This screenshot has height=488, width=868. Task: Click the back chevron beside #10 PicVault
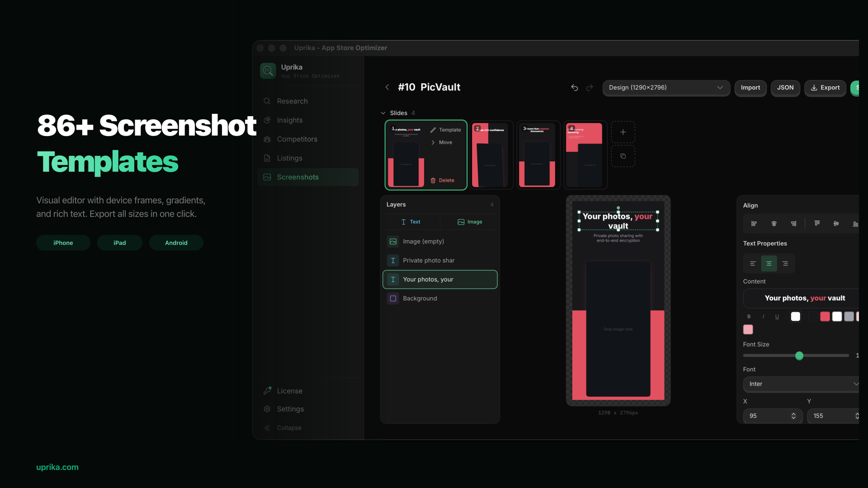387,87
